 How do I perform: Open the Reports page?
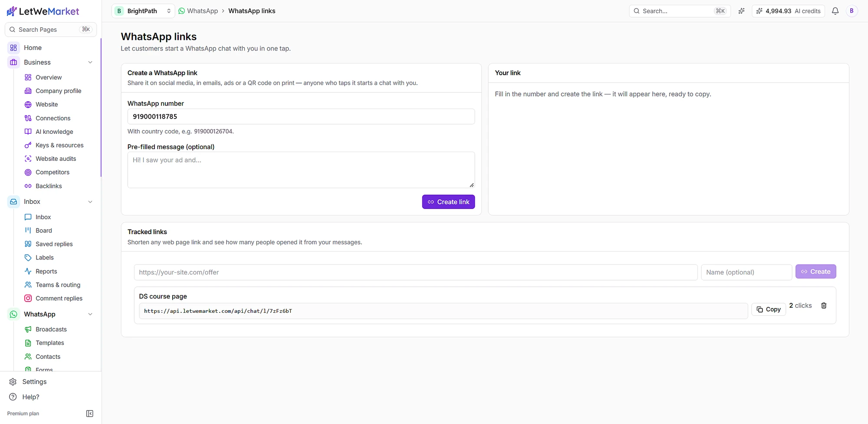[x=46, y=272]
